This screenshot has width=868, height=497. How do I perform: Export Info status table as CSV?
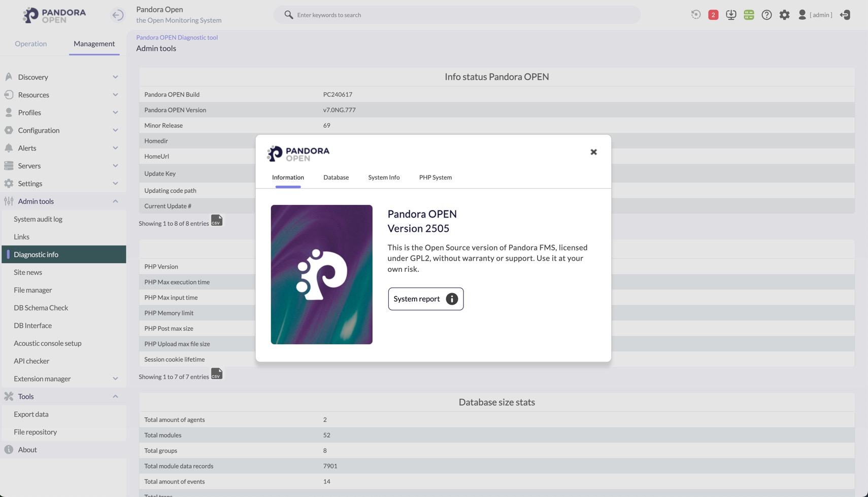[x=217, y=221]
